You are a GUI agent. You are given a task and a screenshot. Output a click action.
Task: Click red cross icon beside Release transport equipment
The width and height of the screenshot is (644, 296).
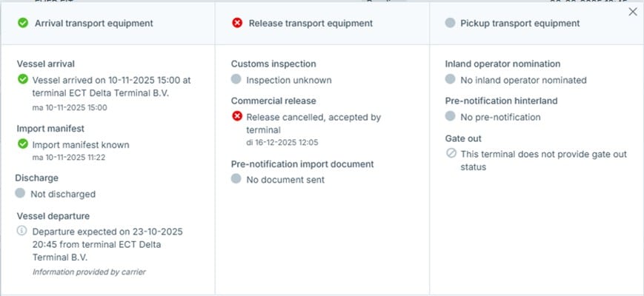click(x=237, y=23)
